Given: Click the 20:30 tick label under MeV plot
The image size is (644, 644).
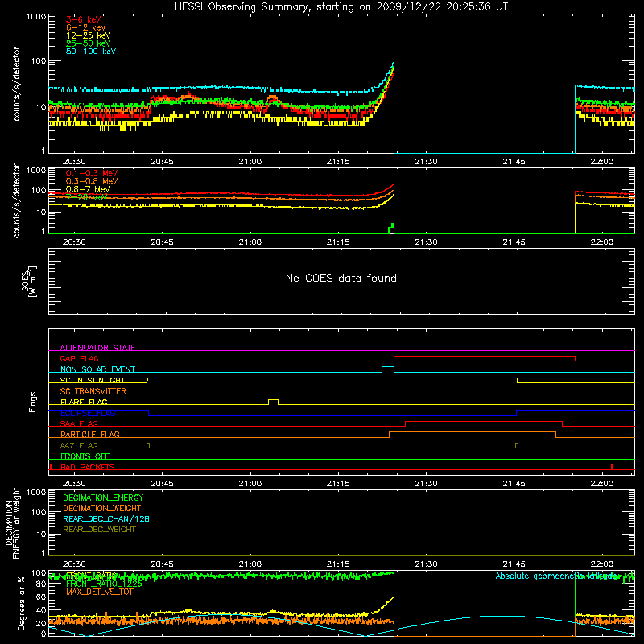Looking at the screenshot, I should pyautogui.click(x=74, y=242).
